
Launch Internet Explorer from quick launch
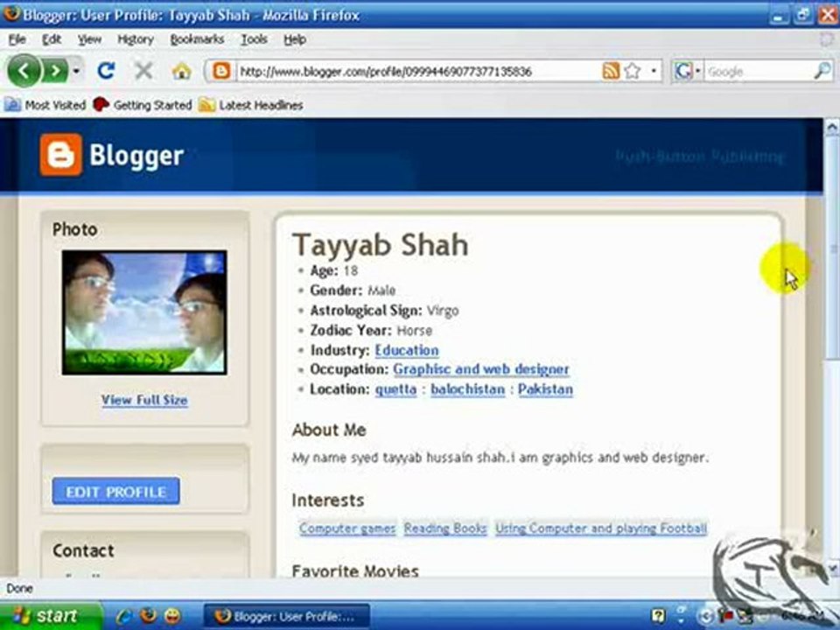[123, 616]
